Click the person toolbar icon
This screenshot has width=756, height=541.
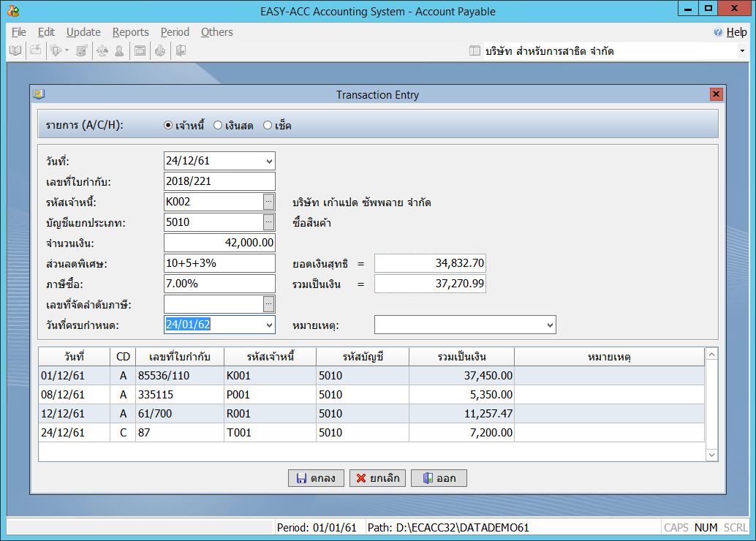(118, 50)
